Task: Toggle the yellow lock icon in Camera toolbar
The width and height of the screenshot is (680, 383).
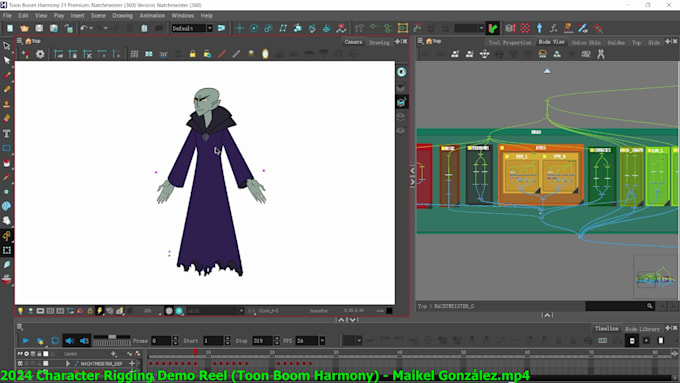Action: [x=193, y=54]
